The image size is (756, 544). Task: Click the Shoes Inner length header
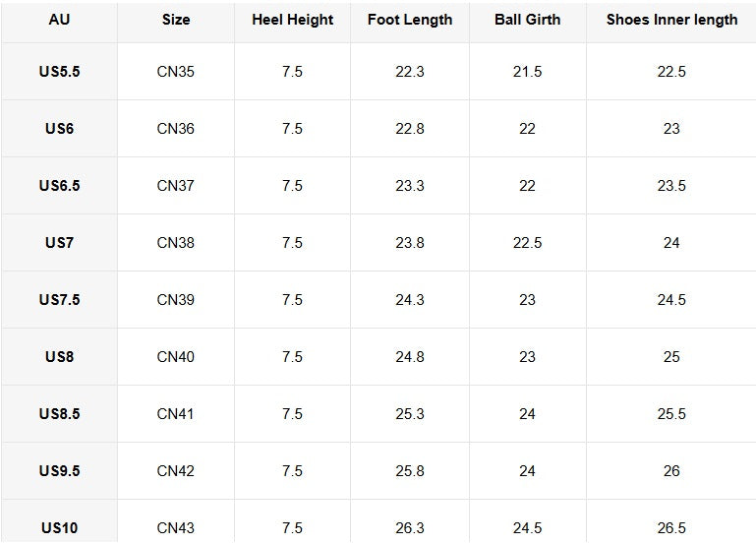tap(671, 20)
